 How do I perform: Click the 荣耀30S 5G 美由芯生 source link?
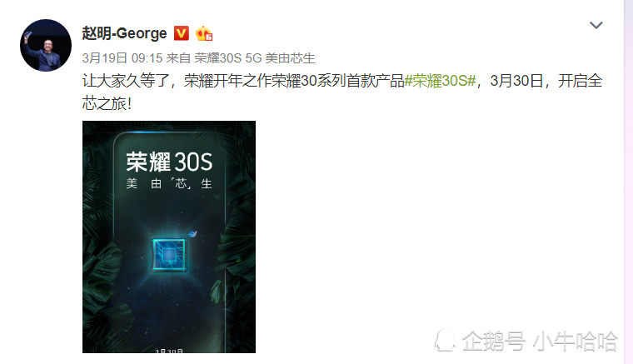point(254,58)
